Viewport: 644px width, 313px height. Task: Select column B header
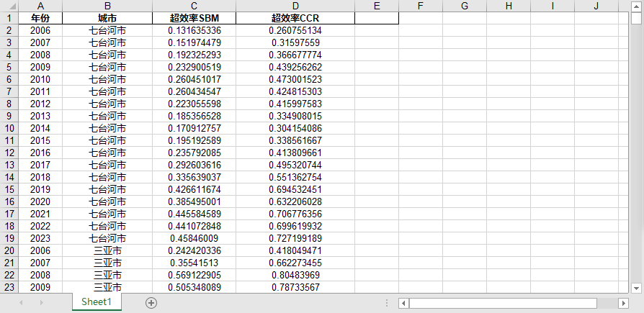pos(107,6)
